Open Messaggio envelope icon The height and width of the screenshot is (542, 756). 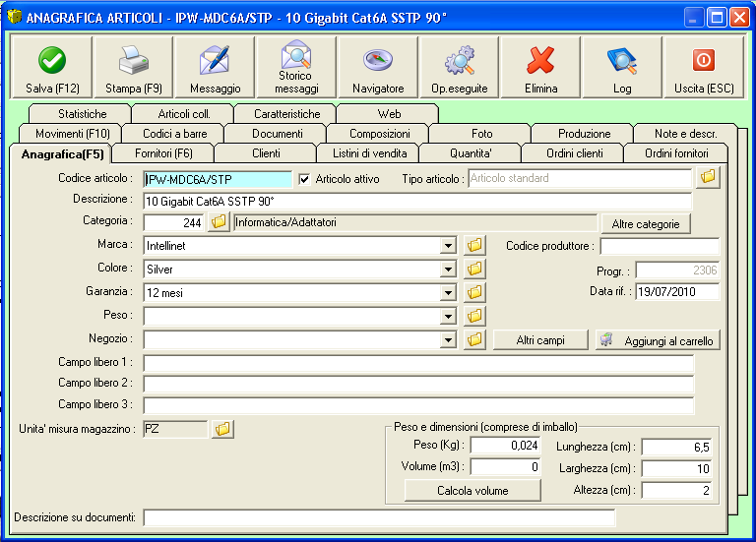[215, 68]
